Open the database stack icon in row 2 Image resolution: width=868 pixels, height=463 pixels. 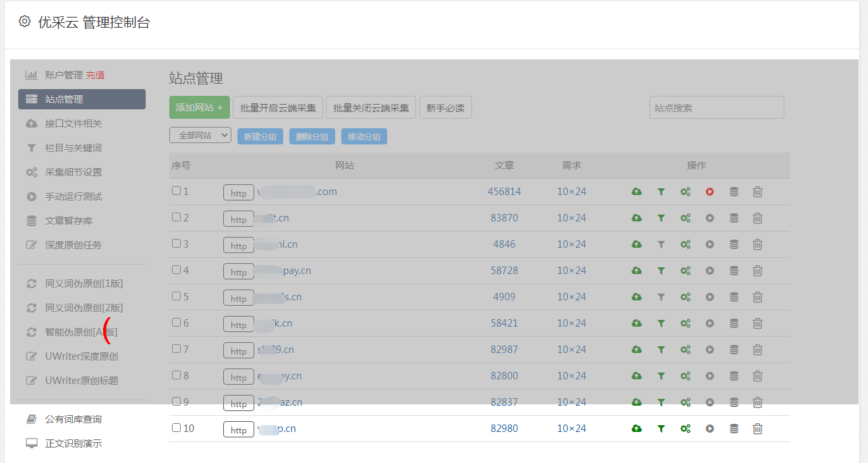point(734,218)
